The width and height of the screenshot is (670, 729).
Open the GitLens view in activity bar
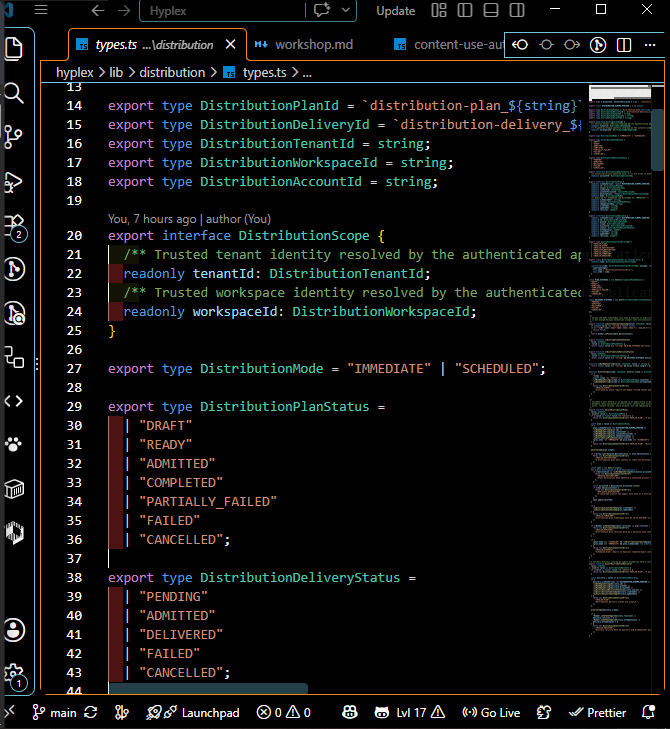pyautogui.click(x=14, y=269)
